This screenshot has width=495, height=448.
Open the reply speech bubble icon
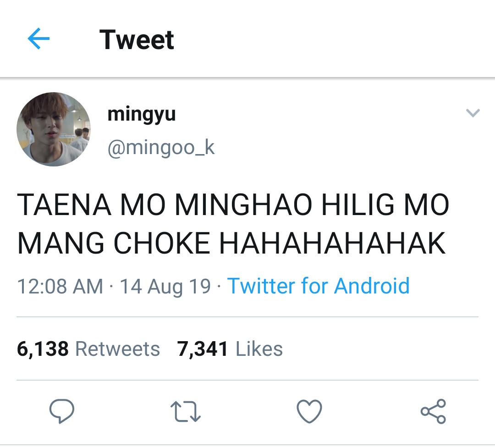(62, 411)
